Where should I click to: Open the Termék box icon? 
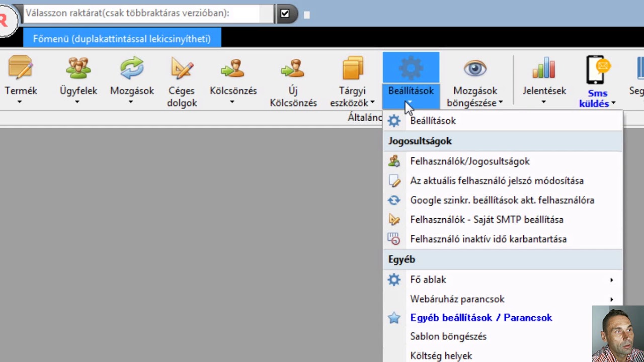(20, 68)
